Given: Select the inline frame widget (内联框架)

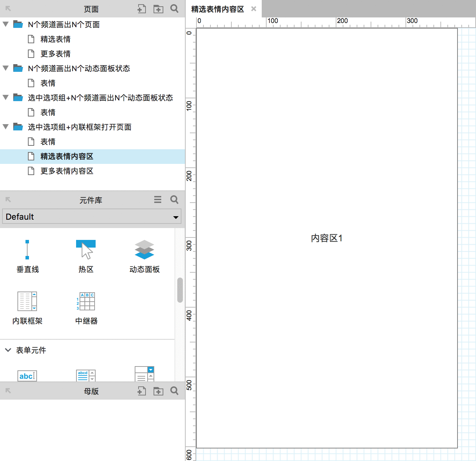Looking at the screenshot, I should pos(27,308).
